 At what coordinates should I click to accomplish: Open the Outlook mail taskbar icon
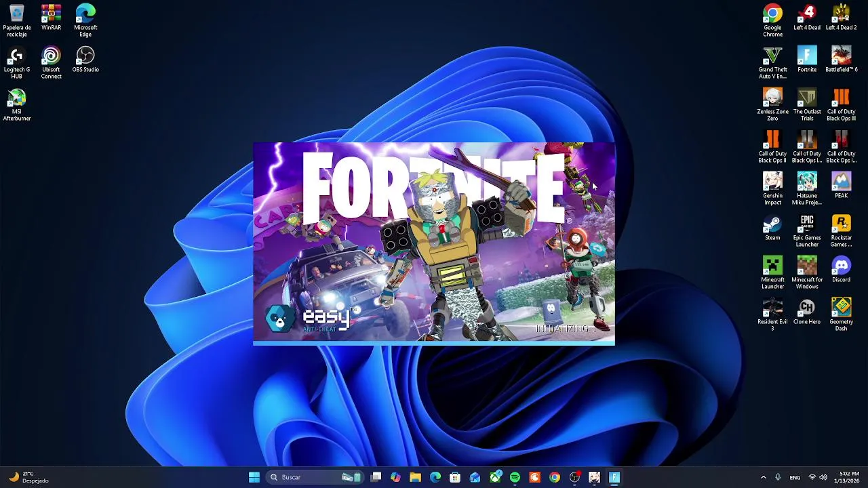tap(475, 477)
